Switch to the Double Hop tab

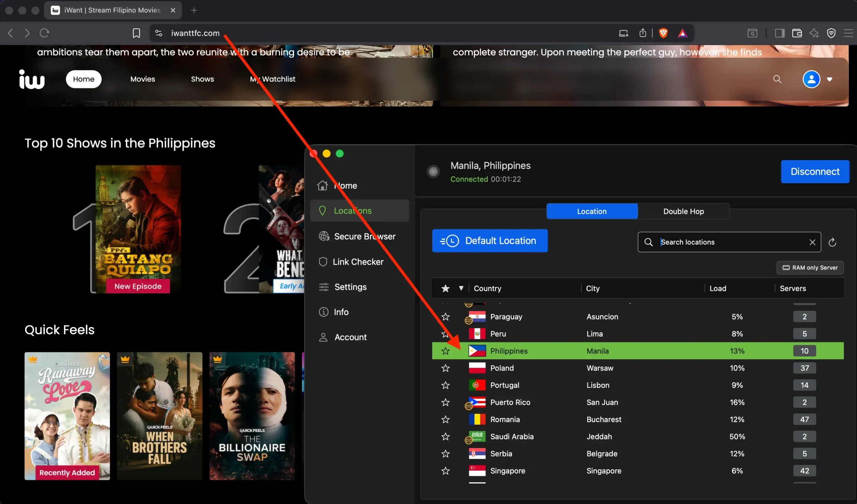(x=684, y=211)
